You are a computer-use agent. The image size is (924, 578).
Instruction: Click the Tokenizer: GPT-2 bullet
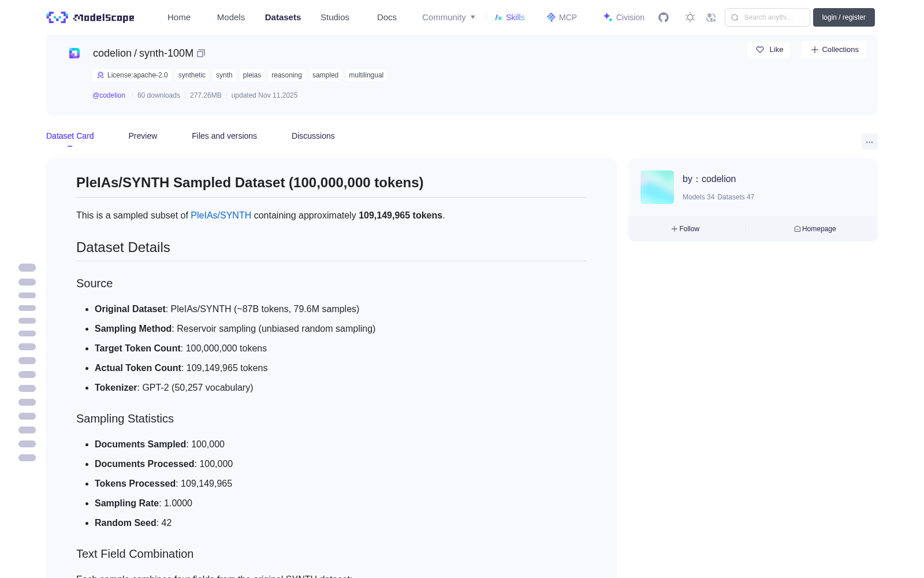(174, 387)
